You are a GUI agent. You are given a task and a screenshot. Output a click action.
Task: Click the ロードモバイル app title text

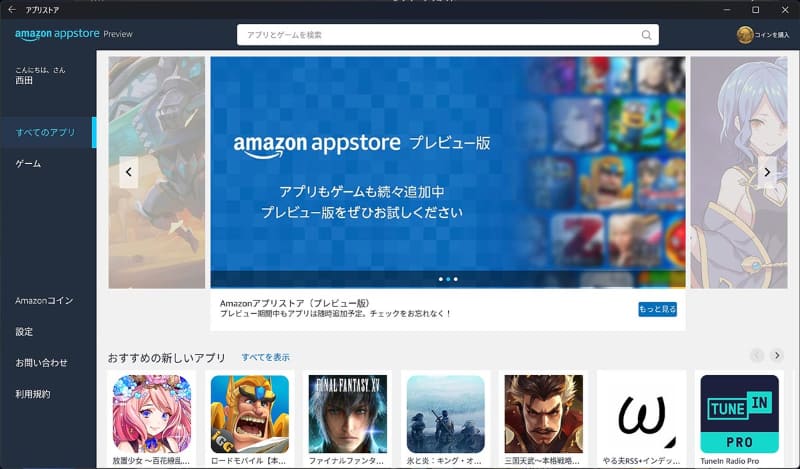click(248, 461)
